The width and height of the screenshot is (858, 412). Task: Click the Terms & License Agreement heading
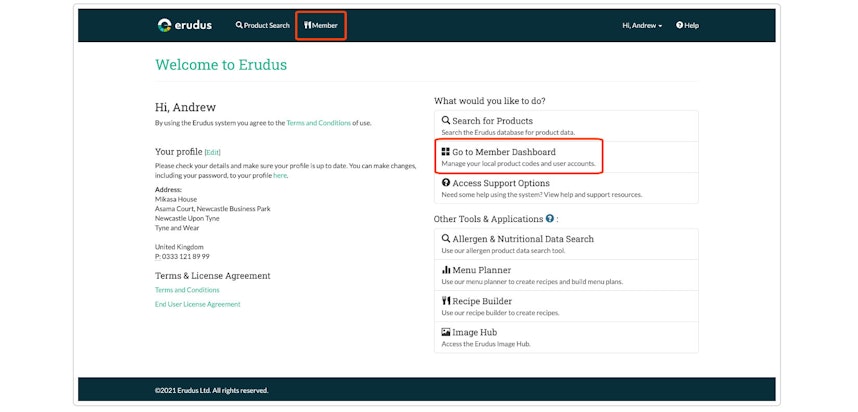213,276
